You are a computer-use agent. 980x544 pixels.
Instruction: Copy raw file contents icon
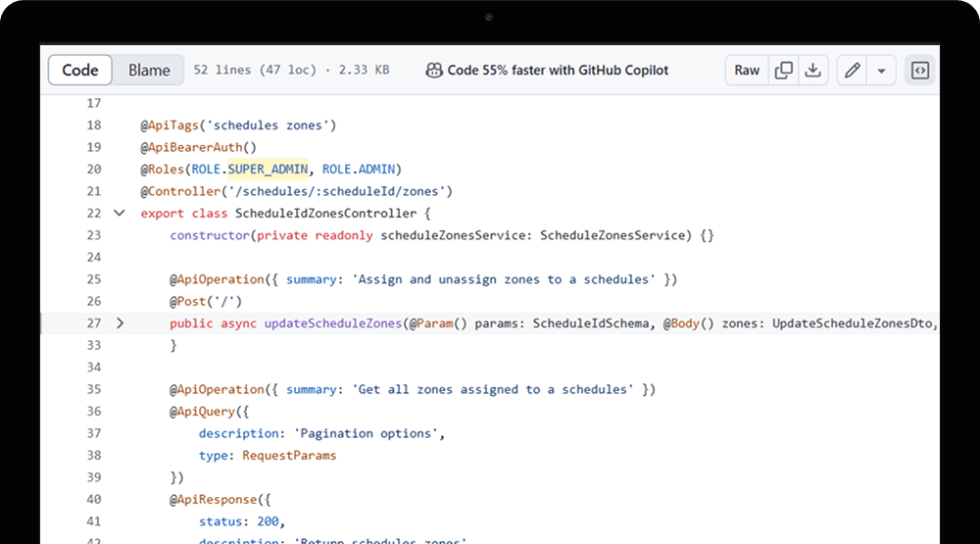coord(784,71)
